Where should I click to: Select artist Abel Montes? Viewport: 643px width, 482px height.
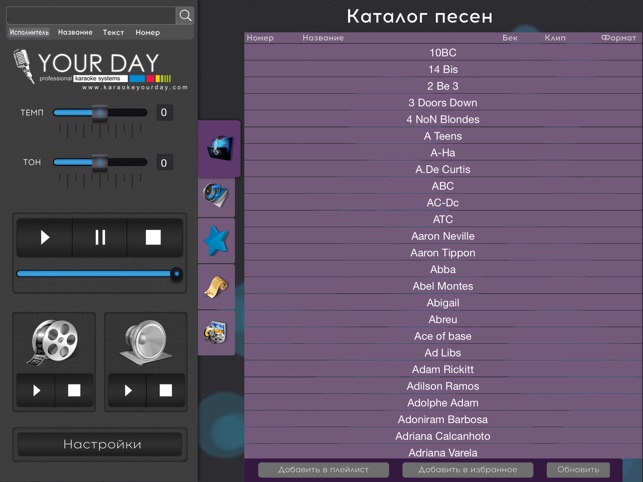point(443,286)
